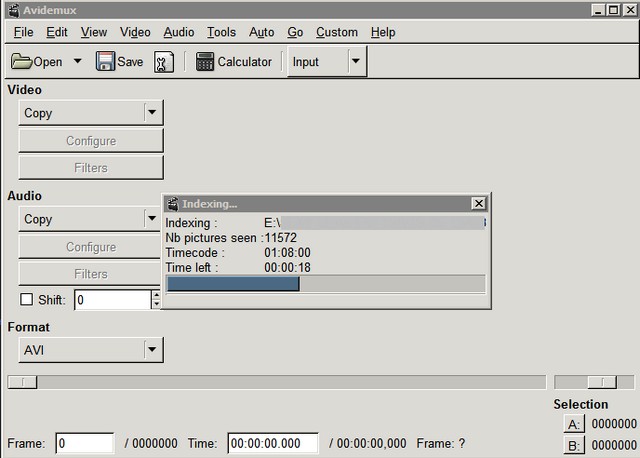Close the Indexing dialog
The width and height of the screenshot is (640, 458).
pos(478,203)
